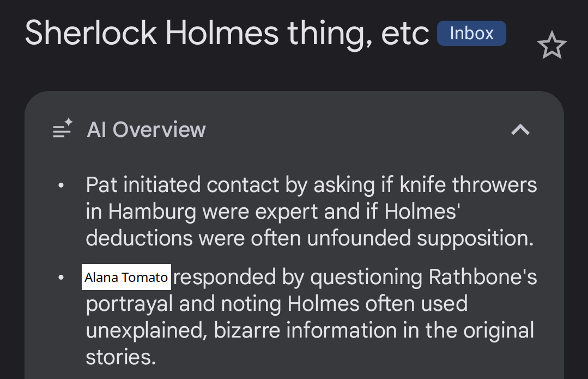Click the AI Overview sparkle icon
This screenshot has height=379, width=588.
coord(63,129)
